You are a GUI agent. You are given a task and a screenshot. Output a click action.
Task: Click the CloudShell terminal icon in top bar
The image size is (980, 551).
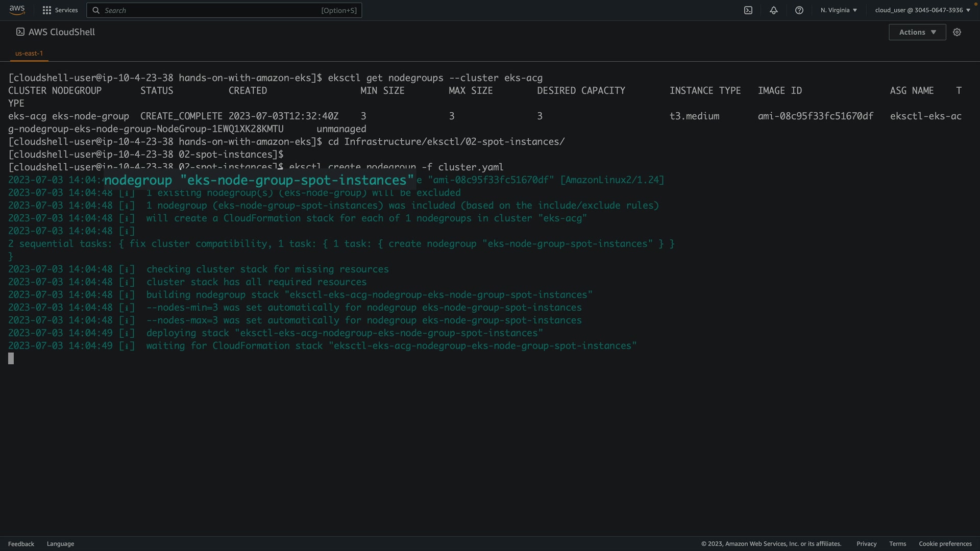tap(748, 10)
